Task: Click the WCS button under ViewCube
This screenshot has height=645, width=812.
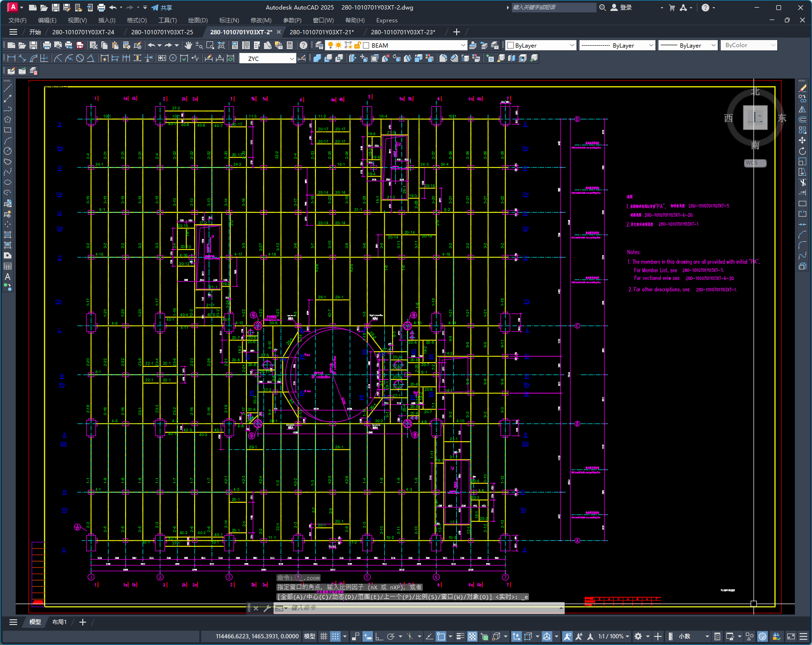Action: tap(755, 163)
